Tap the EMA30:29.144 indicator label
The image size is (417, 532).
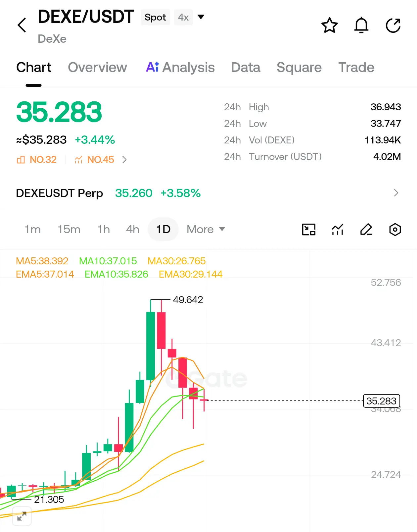click(191, 274)
